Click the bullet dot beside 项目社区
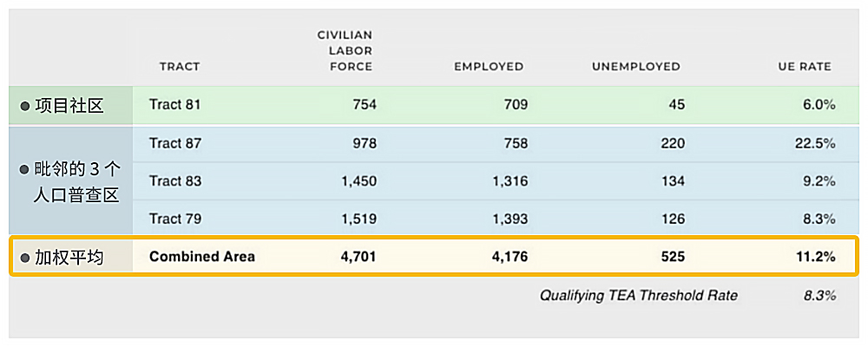Viewport: 868px width, 347px height. [x=24, y=106]
